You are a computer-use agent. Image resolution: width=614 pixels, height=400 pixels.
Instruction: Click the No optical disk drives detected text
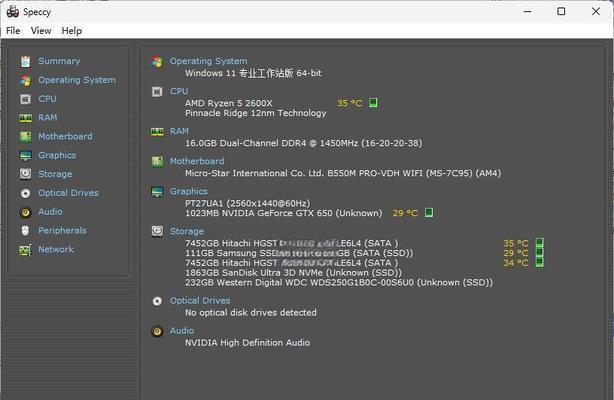[251, 313]
